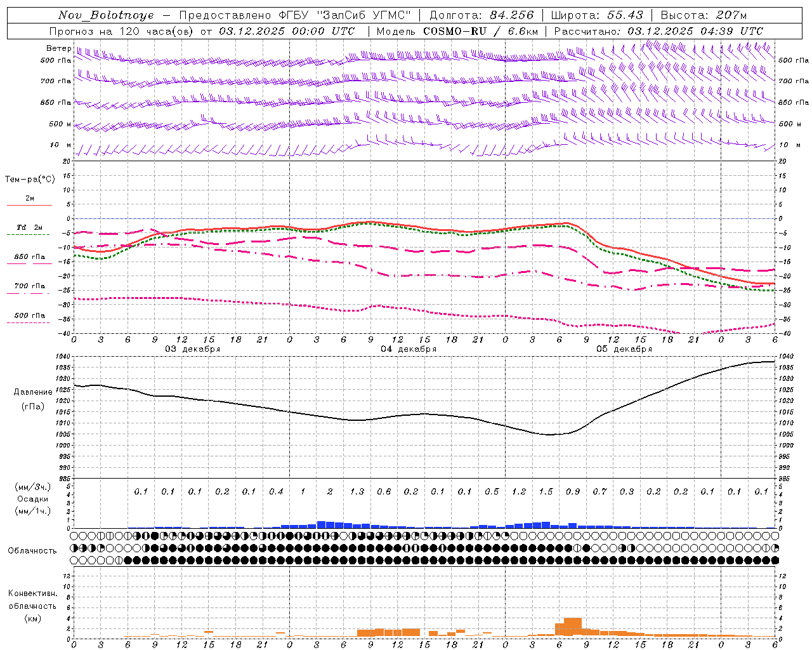Click the Облачность cloud cover label

32,550
